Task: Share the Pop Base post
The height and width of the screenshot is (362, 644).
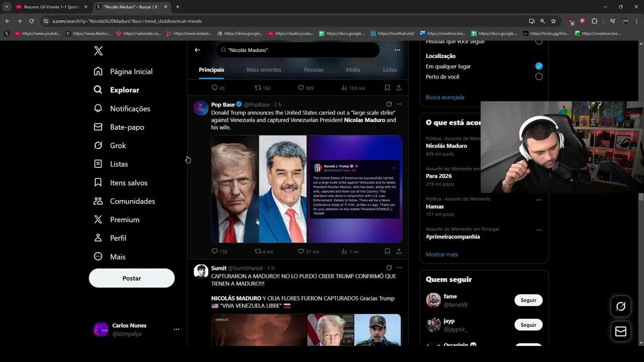Action: click(399, 251)
